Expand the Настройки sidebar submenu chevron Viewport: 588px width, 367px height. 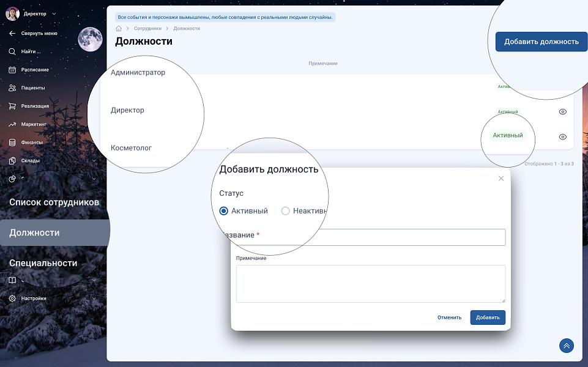pos(94,298)
